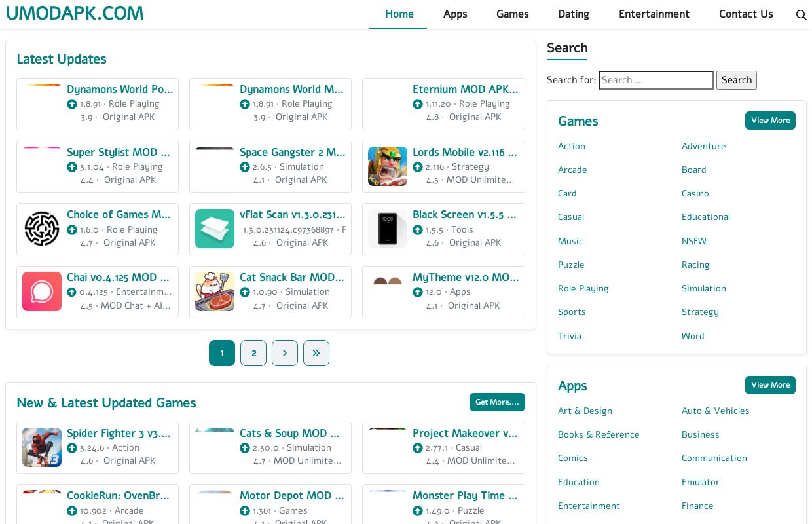Go to next page using the chevron arrow
The width and height of the screenshot is (812, 524).
pyautogui.click(x=285, y=353)
